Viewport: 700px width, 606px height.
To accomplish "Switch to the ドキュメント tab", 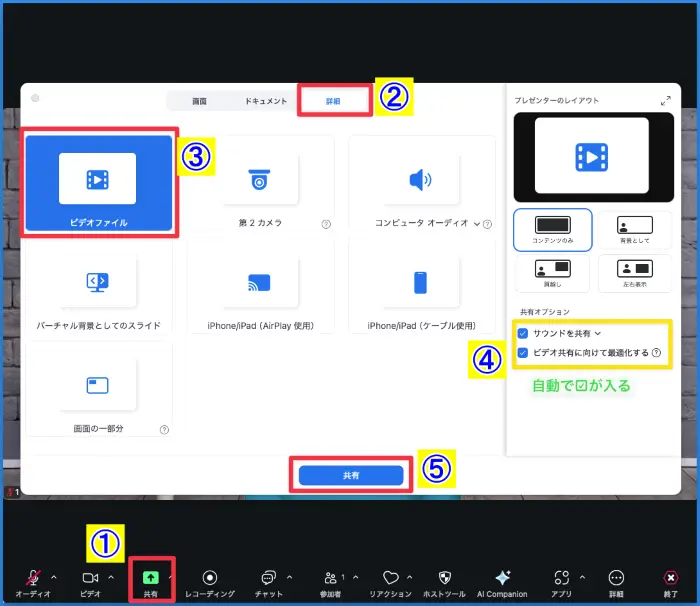I will coord(266,101).
